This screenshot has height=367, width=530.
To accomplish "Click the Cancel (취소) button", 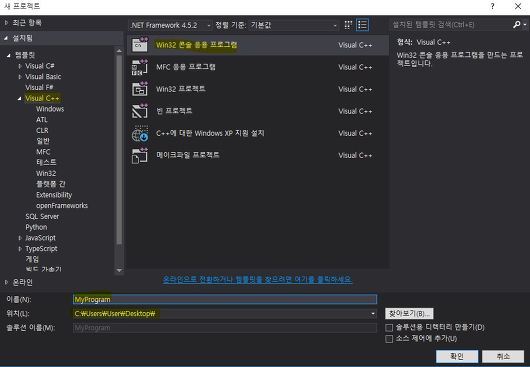I will pyautogui.click(x=503, y=356).
